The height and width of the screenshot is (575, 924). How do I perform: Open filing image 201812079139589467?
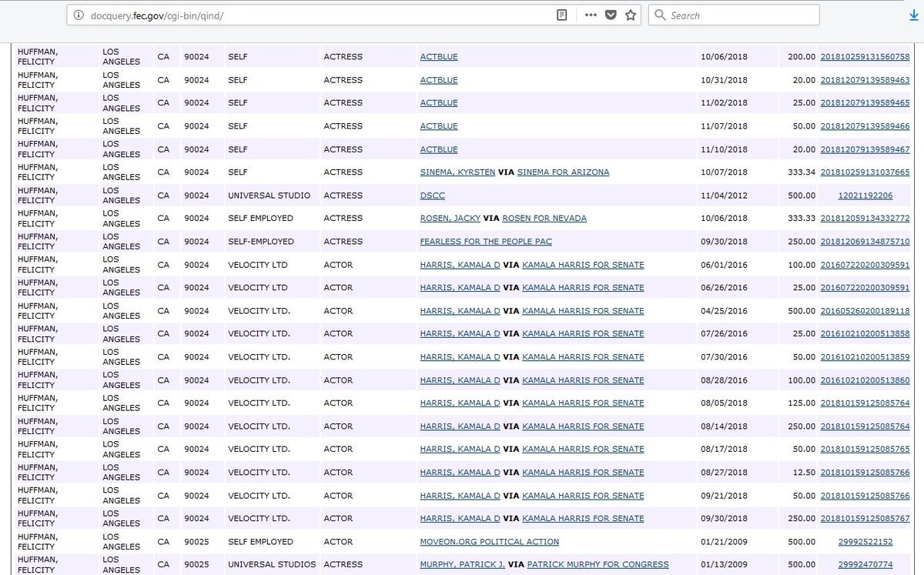[865, 149]
